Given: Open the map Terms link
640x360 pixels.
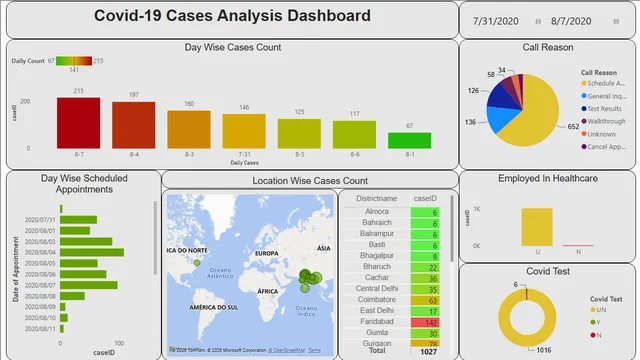Looking at the screenshot, I should coord(314,350).
